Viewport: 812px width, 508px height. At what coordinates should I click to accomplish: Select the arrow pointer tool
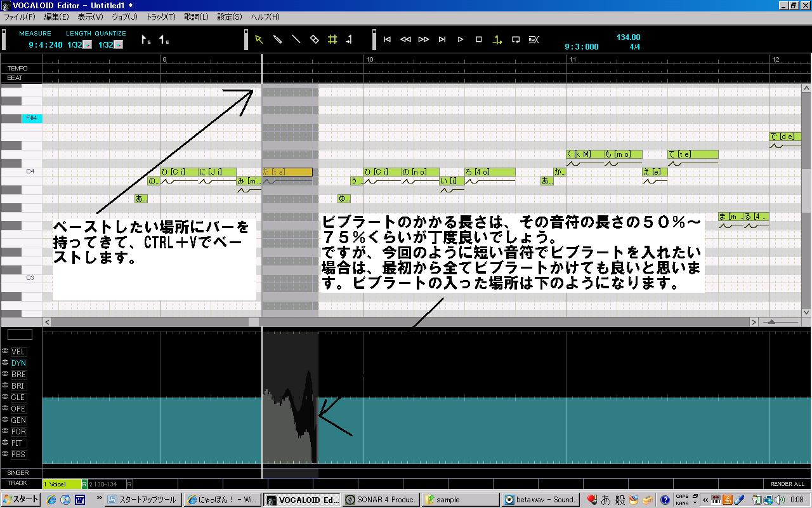click(259, 39)
